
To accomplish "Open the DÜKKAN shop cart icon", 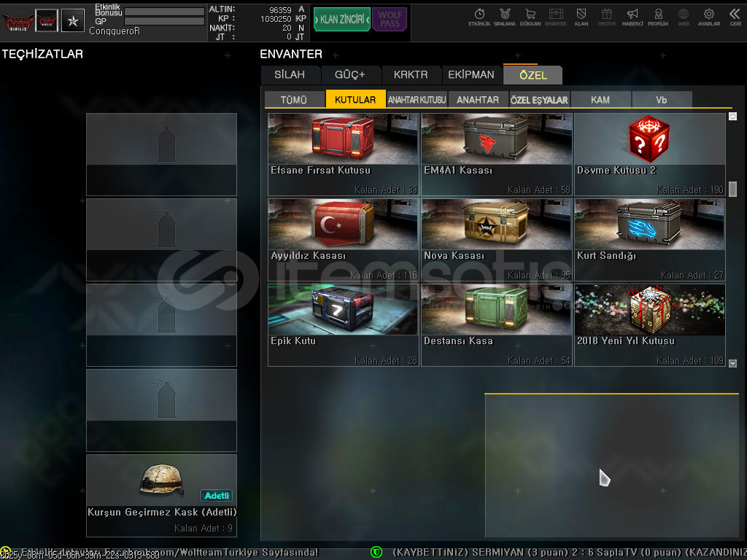I will [x=530, y=17].
